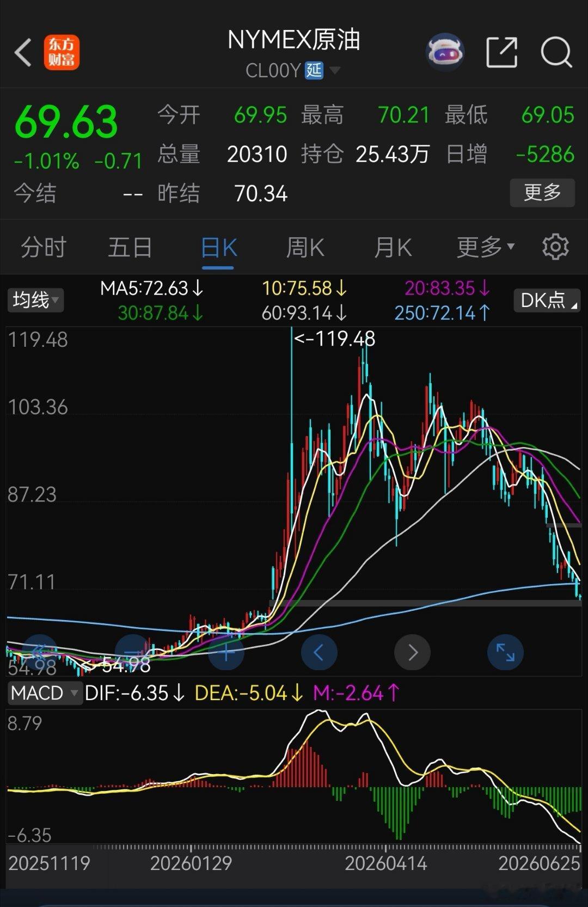Tap the MACD axis value 8.79

[x=25, y=724]
